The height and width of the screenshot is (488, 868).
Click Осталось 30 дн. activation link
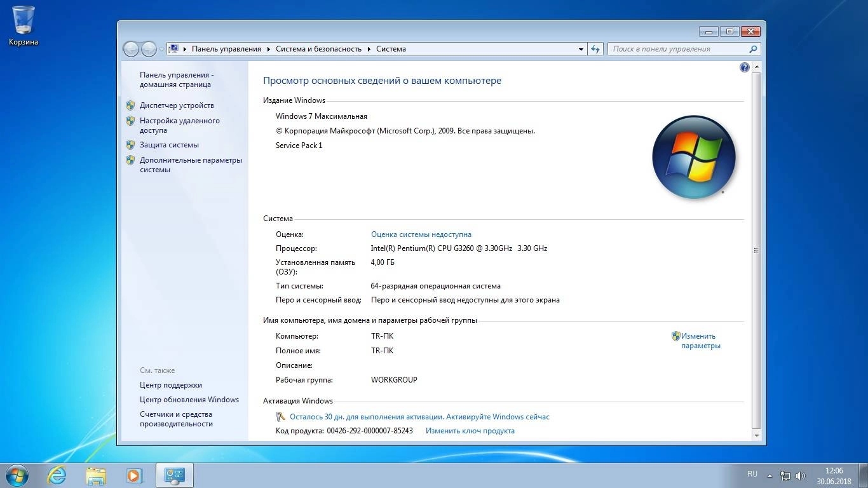click(x=419, y=417)
